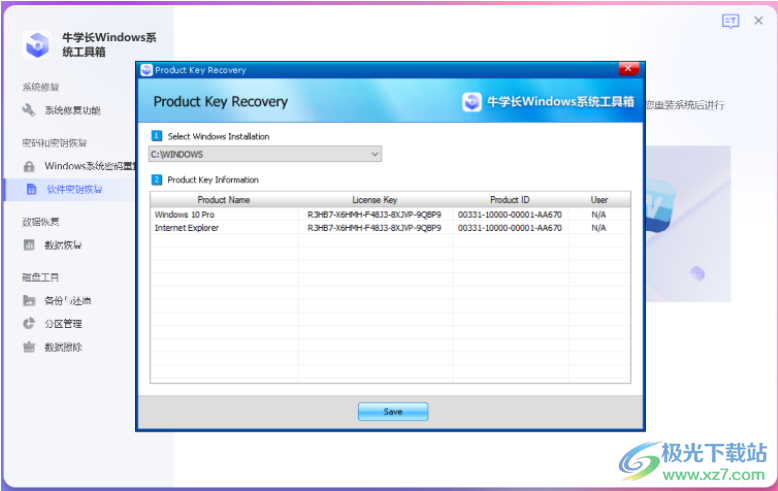Viewport: 778px width, 491px height.
Task: Click the 系统修复 section heading
Action: click(x=41, y=87)
